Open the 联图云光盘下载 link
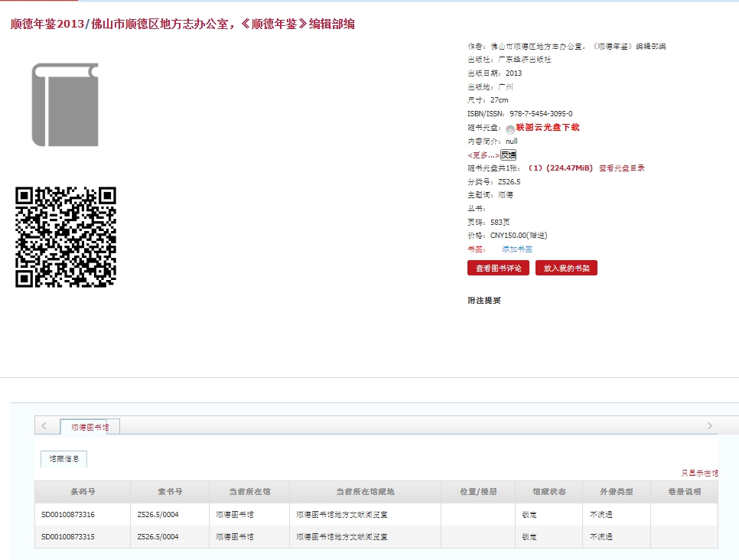 point(548,127)
